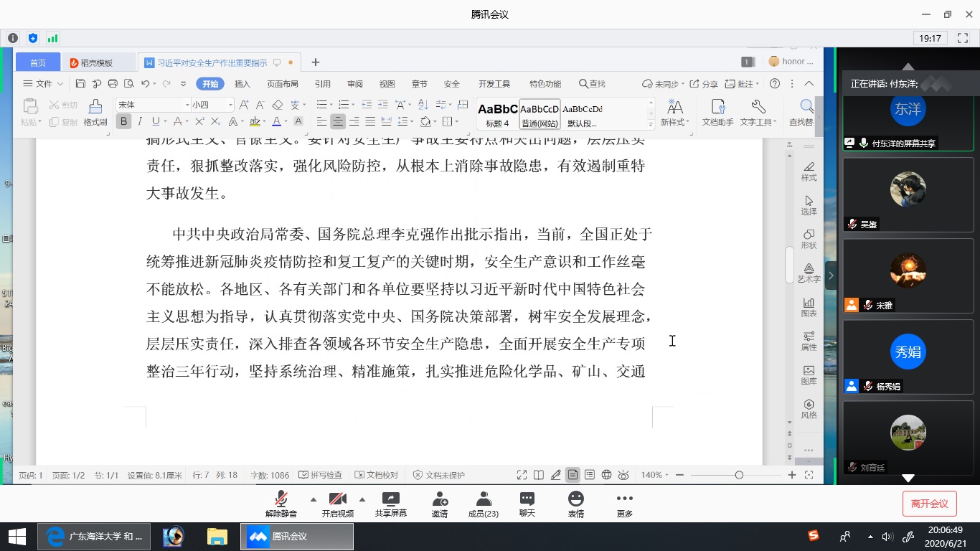980x551 pixels.
Task: Click the document zoom slider handle
Action: pos(739,475)
